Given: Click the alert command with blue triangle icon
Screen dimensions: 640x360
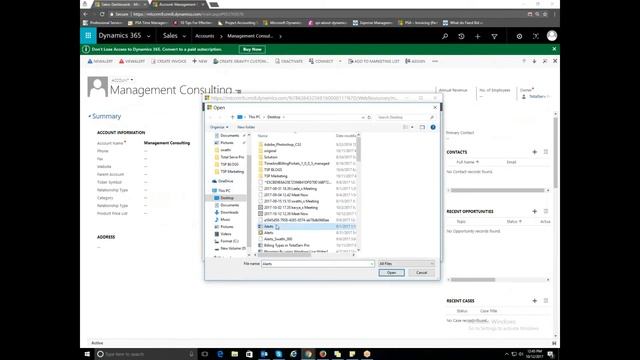Looking at the screenshot, I should [100, 61].
